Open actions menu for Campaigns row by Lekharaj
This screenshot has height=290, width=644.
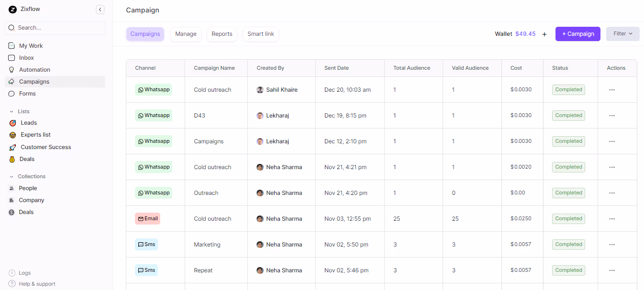[612, 141]
